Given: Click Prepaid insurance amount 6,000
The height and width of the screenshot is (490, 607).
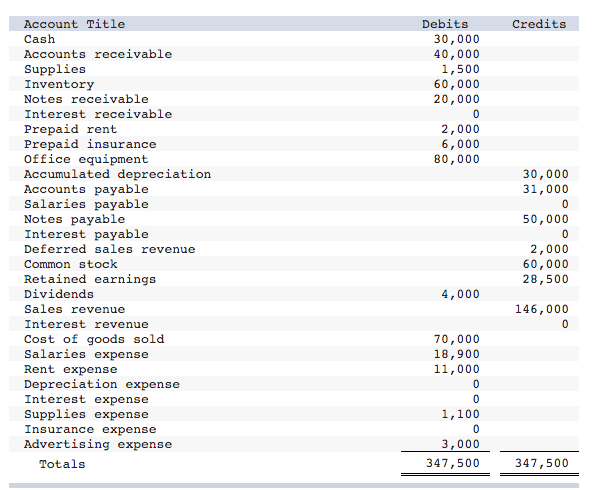Looking at the screenshot, I should pos(460,144).
